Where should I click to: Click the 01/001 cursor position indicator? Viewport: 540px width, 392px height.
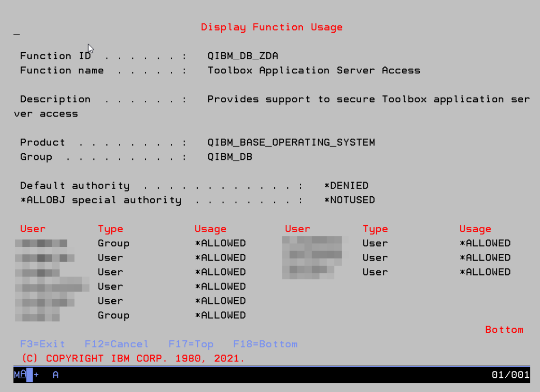510,375
